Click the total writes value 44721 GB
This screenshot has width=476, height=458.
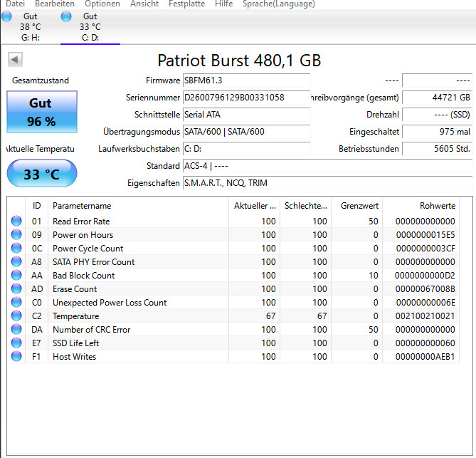(x=437, y=98)
